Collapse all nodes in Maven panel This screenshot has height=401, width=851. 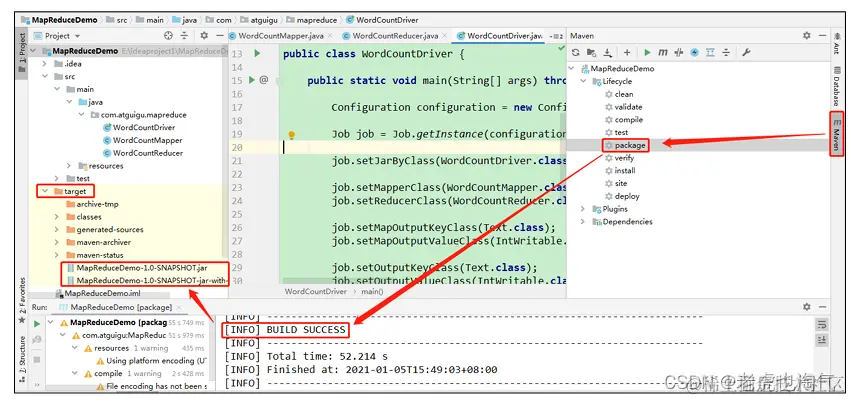(726, 53)
